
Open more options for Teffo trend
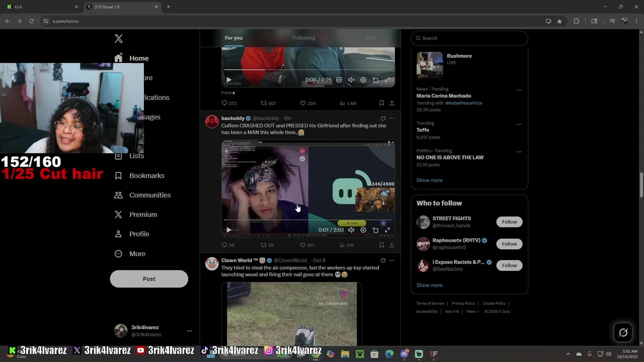point(519,125)
